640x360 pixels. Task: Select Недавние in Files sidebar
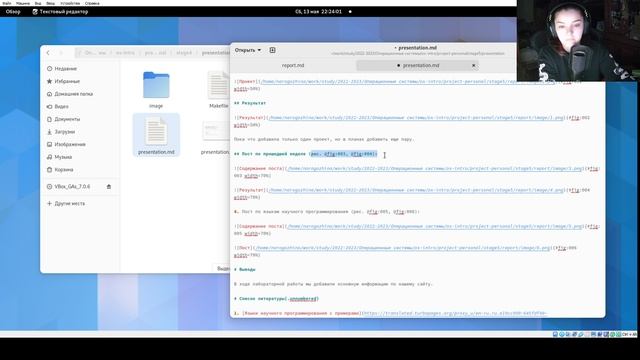pos(80,69)
